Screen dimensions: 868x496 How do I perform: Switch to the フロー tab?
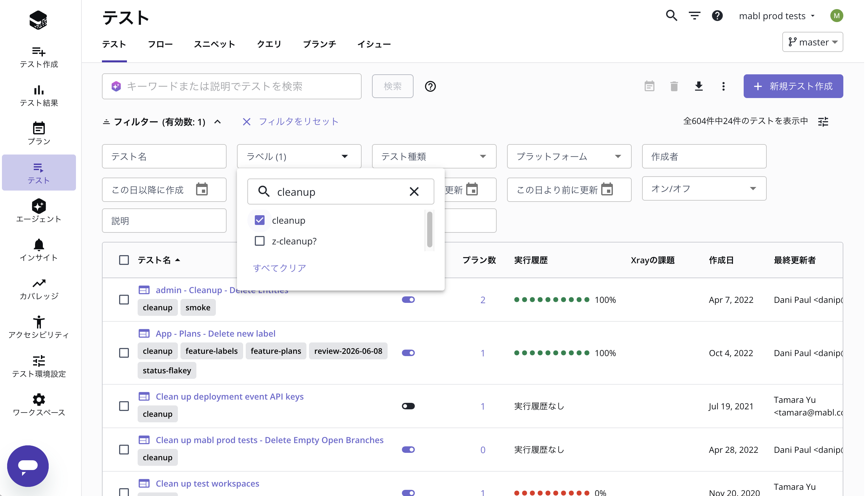click(x=161, y=44)
